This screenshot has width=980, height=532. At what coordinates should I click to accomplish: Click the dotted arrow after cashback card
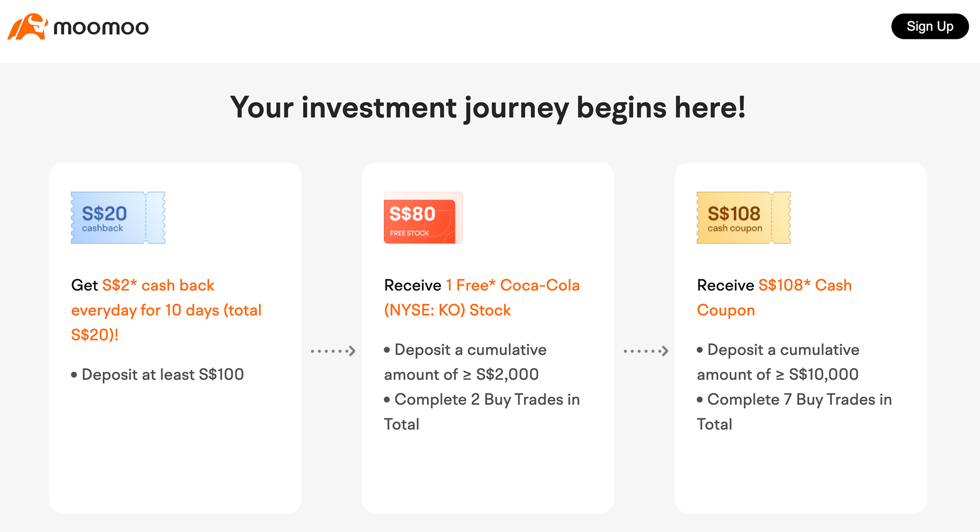(333, 351)
